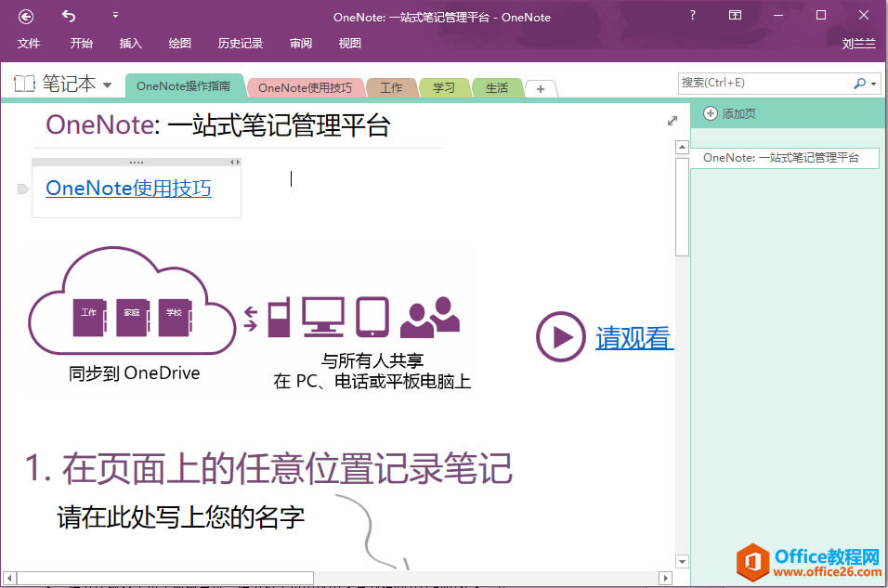Click the full page view diagonal arrow icon

coord(673,120)
